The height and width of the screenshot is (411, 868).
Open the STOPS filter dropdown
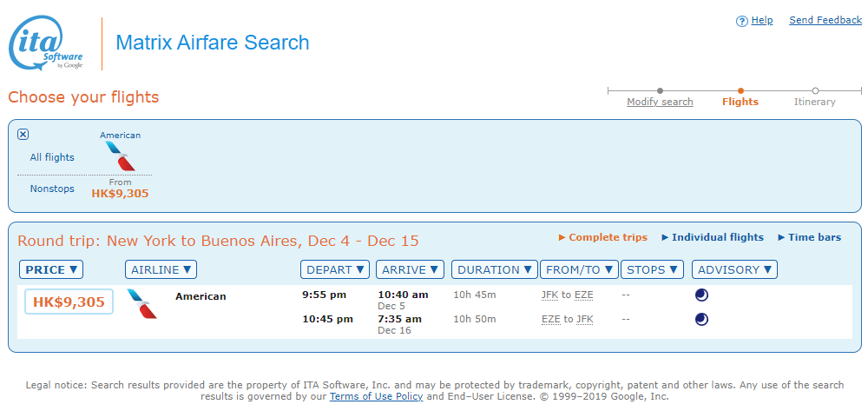click(653, 269)
